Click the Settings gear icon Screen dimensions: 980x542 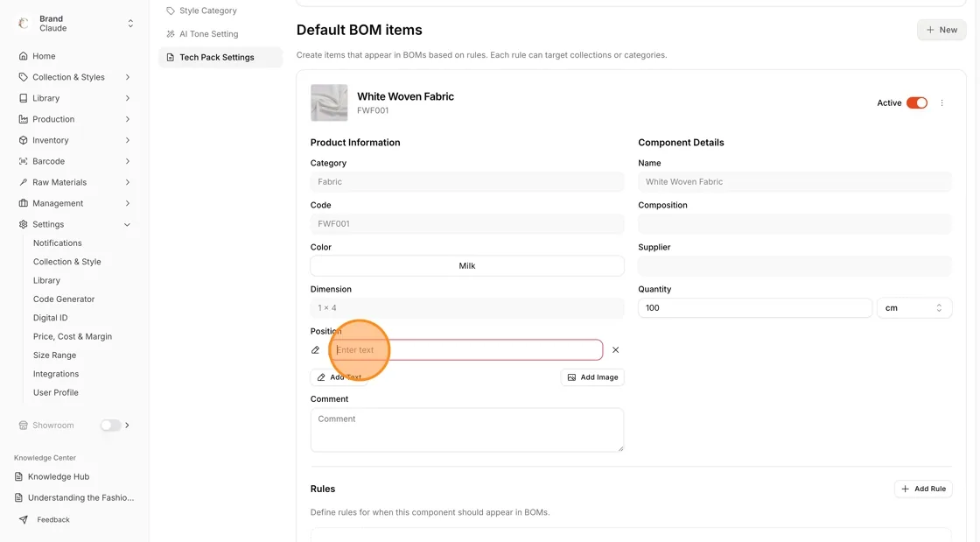(23, 224)
